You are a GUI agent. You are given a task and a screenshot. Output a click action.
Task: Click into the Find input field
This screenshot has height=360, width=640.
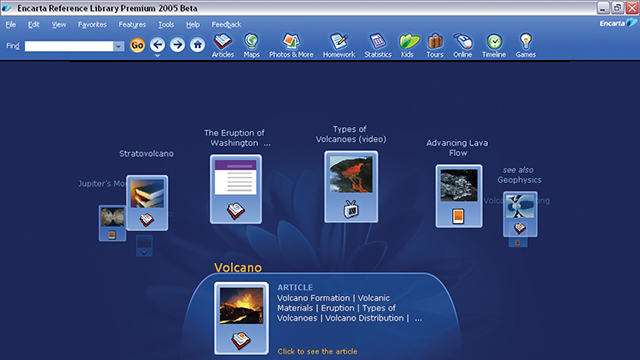(69, 46)
